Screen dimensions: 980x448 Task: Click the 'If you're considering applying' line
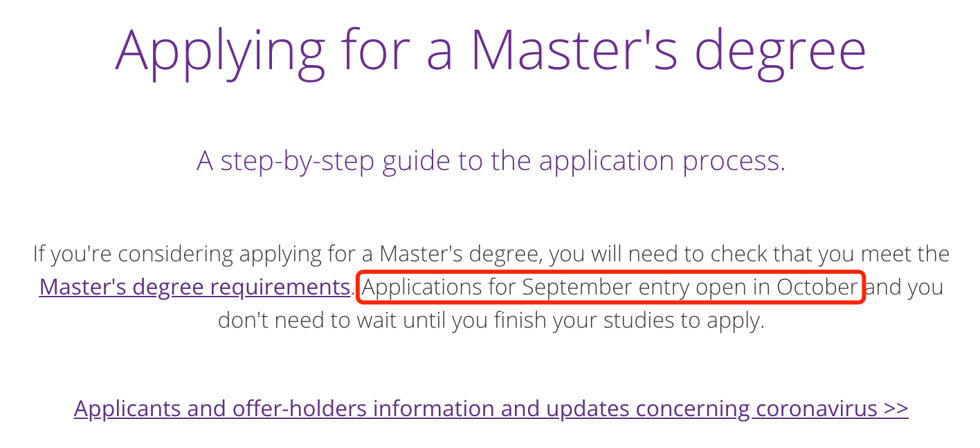[491, 254]
